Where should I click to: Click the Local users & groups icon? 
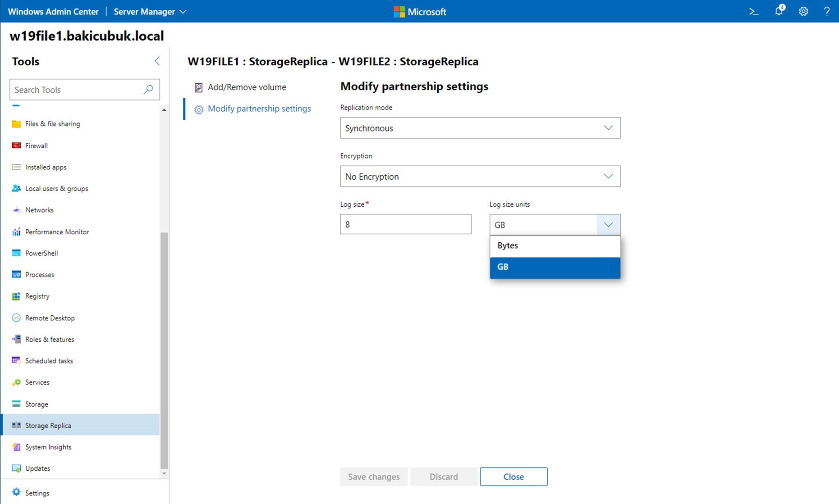(x=16, y=188)
